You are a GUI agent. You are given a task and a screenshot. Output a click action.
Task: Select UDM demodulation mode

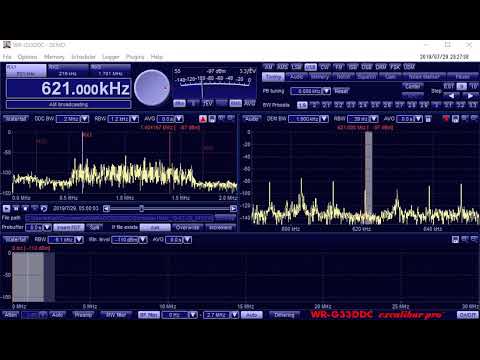click(x=409, y=67)
